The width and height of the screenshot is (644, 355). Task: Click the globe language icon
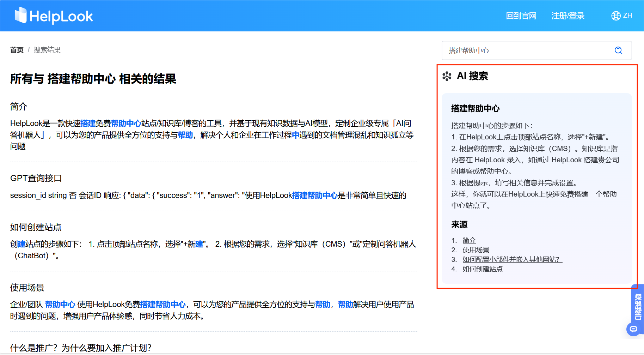pos(615,16)
